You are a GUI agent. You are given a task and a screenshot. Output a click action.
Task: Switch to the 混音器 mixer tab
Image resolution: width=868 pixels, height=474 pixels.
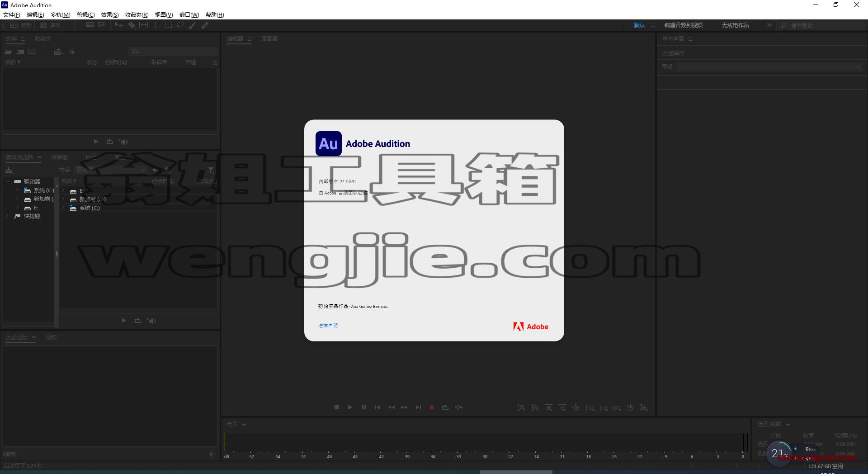pyautogui.click(x=269, y=39)
